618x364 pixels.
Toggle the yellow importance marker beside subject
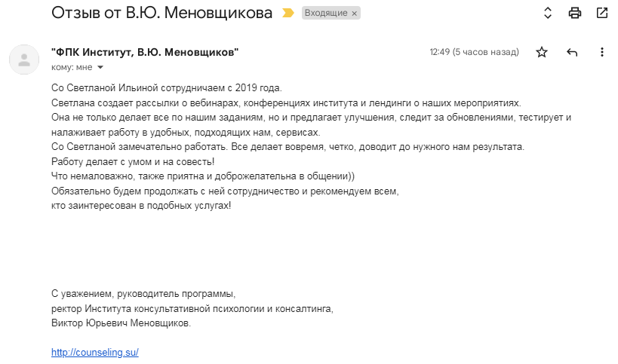tap(288, 13)
